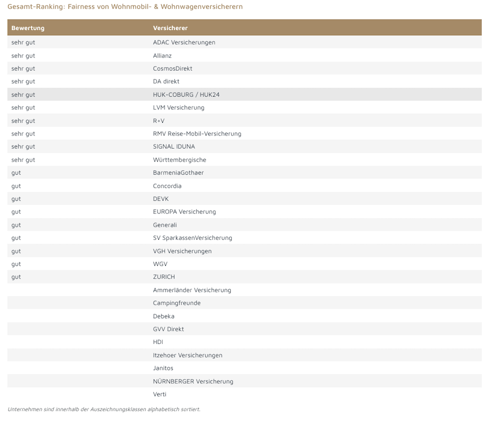Click the alphabetical sorting footnote text
Image resolution: width=504 pixels, height=421 pixels.
[x=104, y=409]
